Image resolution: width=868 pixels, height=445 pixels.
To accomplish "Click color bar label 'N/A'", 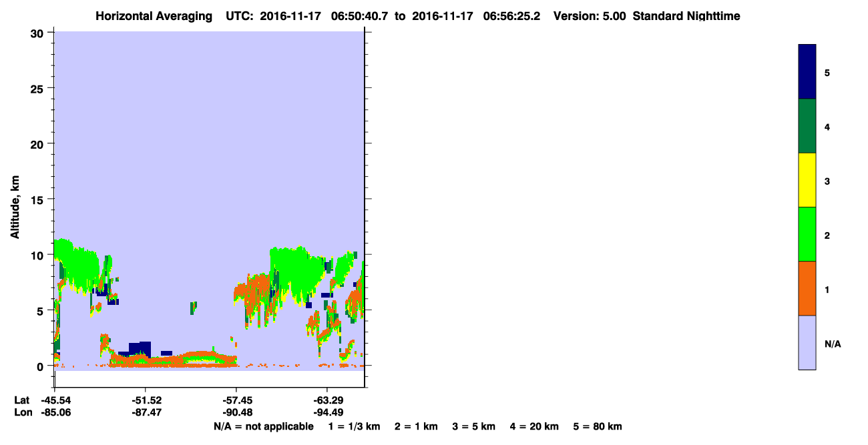I will pyautogui.click(x=833, y=344).
